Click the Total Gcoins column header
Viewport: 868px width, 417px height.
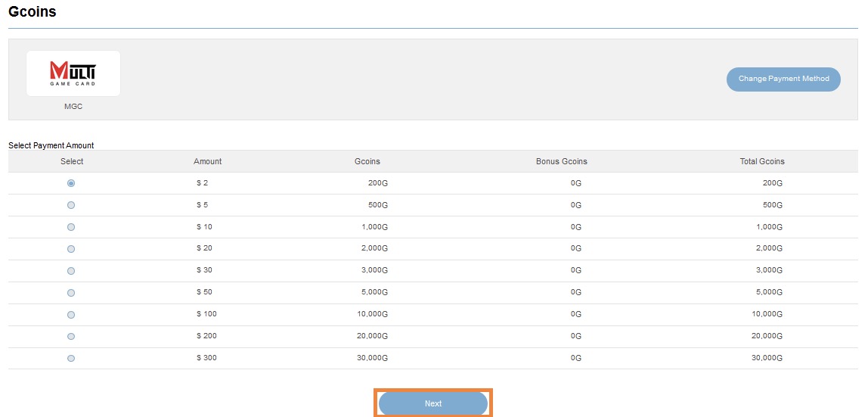pyautogui.click(x=762, y=161)
